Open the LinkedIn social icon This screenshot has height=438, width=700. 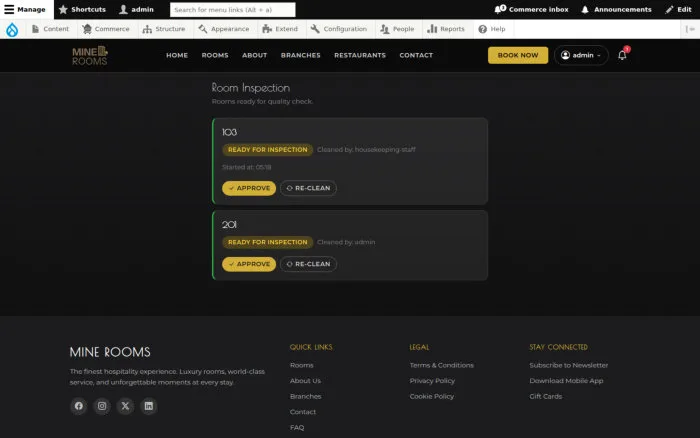149,406
